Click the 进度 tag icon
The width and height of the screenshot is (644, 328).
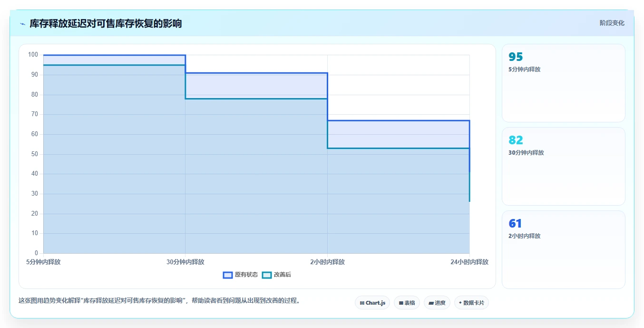[x=431, y=303]
